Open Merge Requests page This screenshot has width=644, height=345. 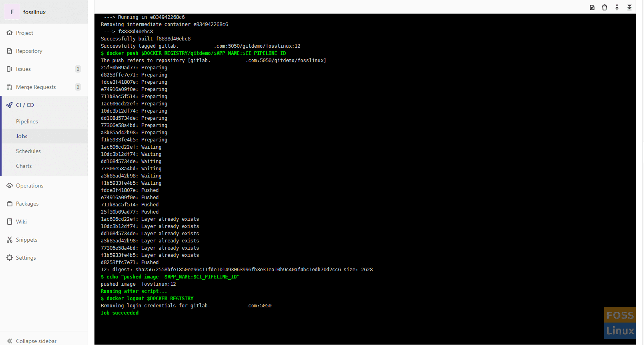coord(36,87)
